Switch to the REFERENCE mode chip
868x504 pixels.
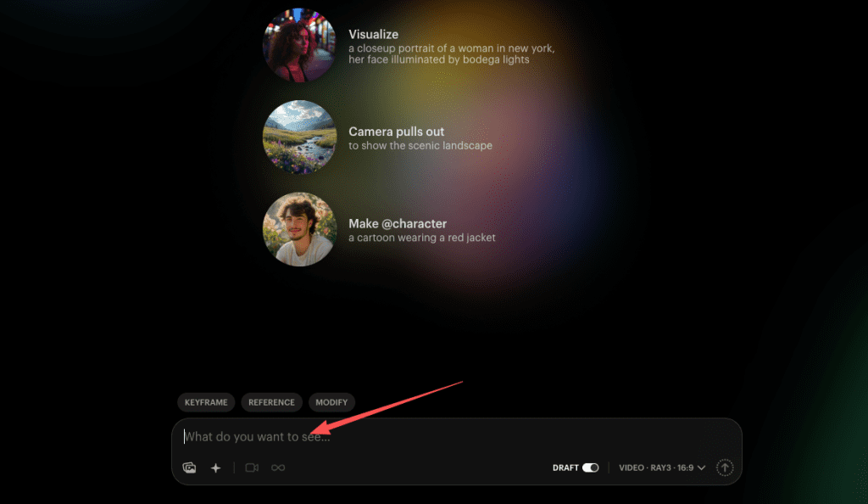(x=271, y=402)
